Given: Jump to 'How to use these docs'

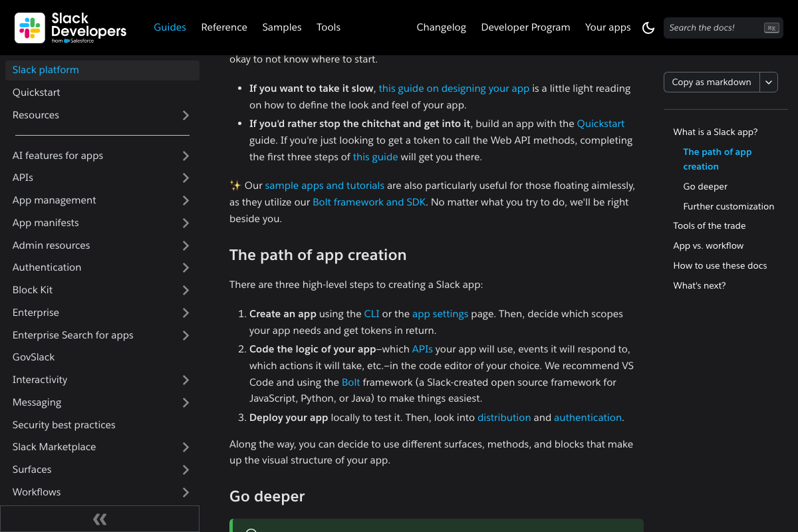Looking at the screenshot, I should pos(720,265).
